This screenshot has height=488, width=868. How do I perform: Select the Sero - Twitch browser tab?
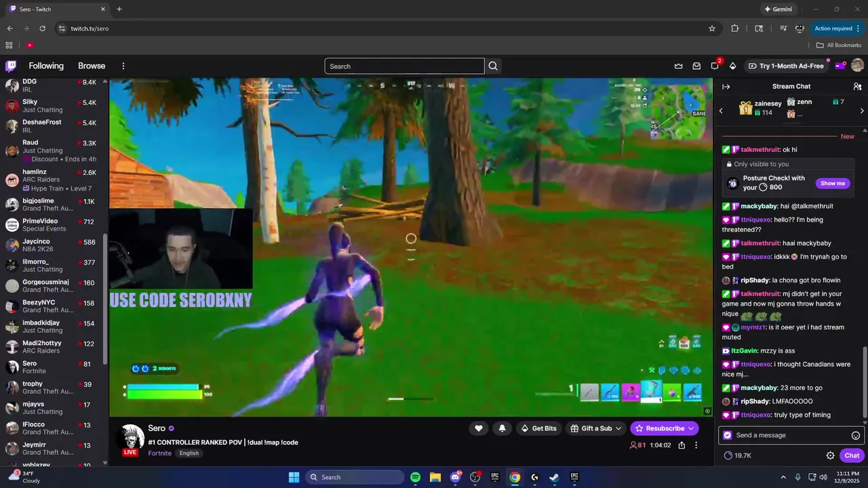[58, 9]
